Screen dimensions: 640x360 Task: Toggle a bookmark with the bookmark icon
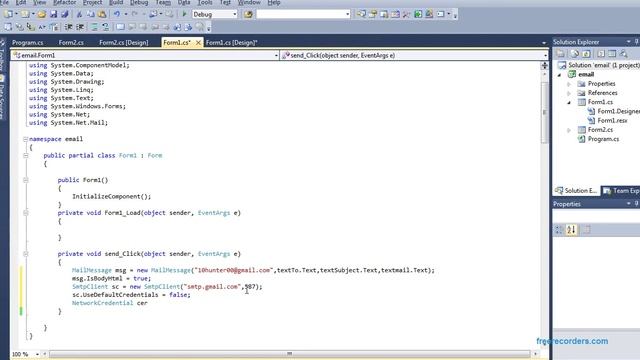(120, 27)
